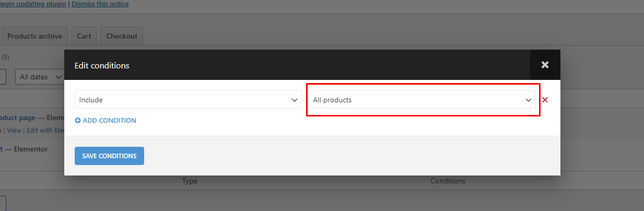Click the Conditions column header

448,181
